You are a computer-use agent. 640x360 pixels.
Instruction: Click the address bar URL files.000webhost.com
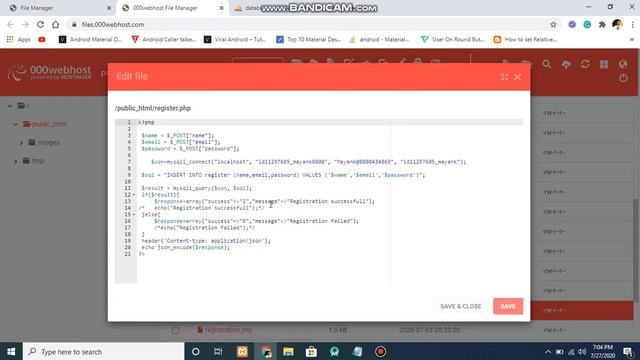point(113,24)
